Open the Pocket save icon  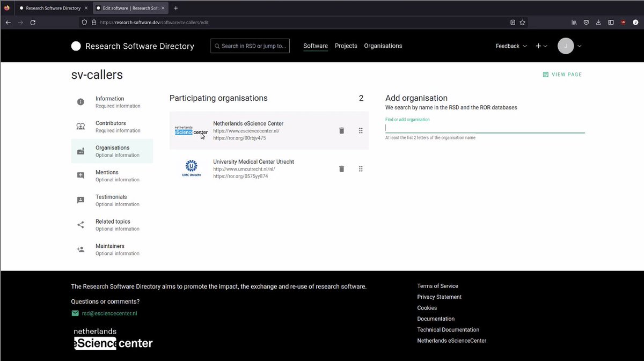pos(587,23)
